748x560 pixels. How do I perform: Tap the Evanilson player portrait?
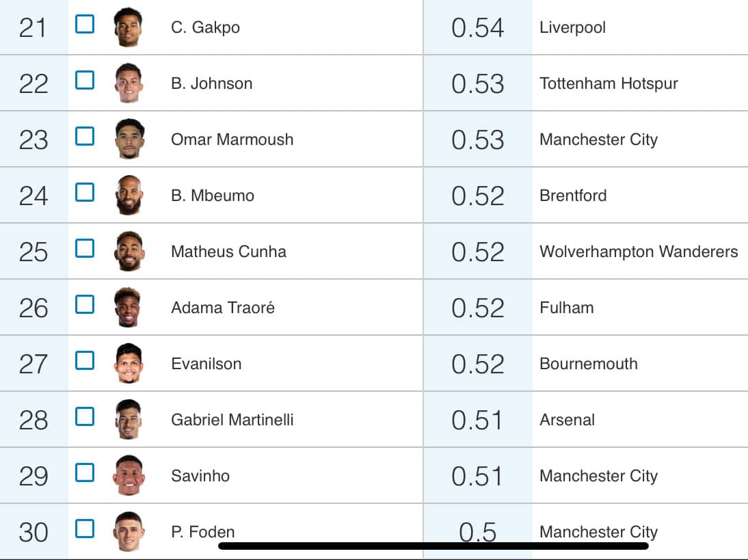click(128, 364)
